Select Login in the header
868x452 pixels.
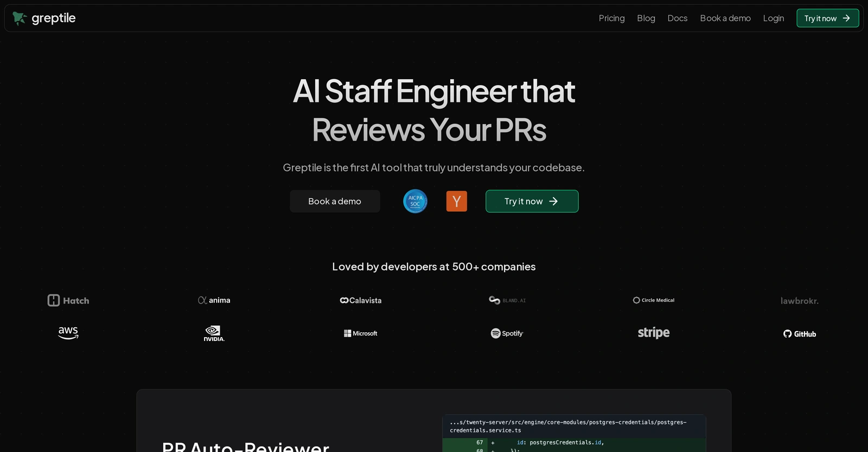774,18
